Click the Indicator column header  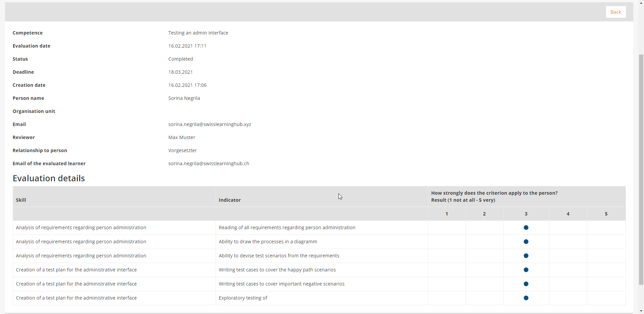230,200
